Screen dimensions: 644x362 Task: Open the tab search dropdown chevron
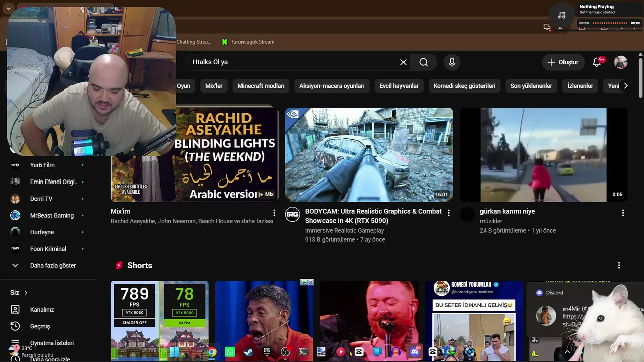tap(8, 9)
